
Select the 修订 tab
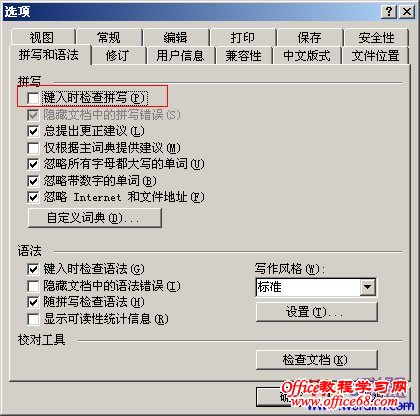(x=118, y=55)
